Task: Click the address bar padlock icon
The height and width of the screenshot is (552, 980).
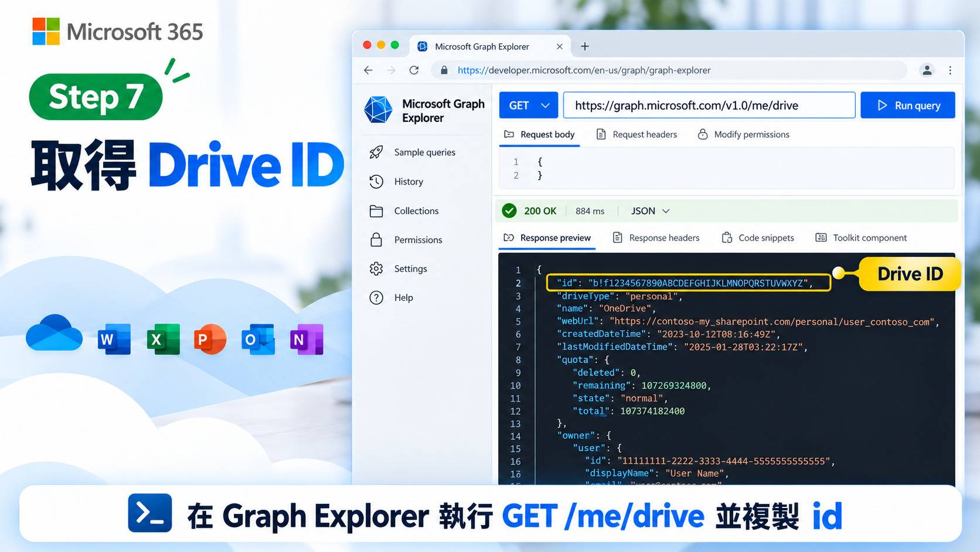Action: [x=444, y=70]
